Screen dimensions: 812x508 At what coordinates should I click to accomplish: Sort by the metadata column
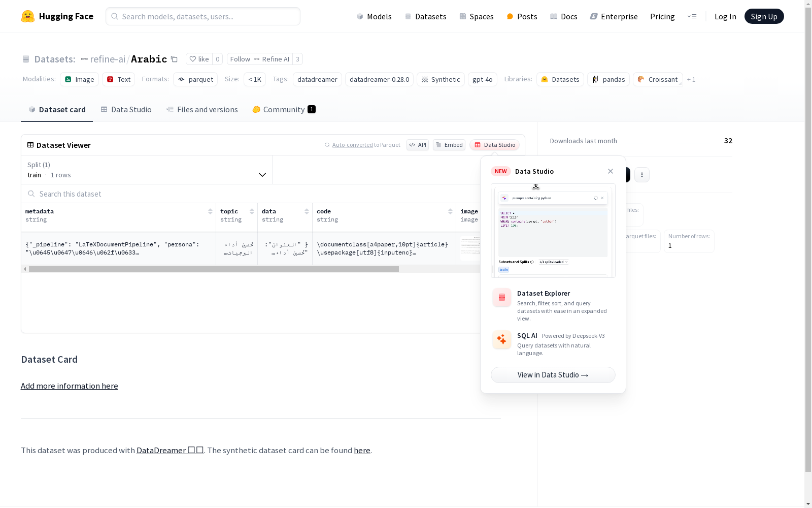pyautogui.click(x=210, y=211)
